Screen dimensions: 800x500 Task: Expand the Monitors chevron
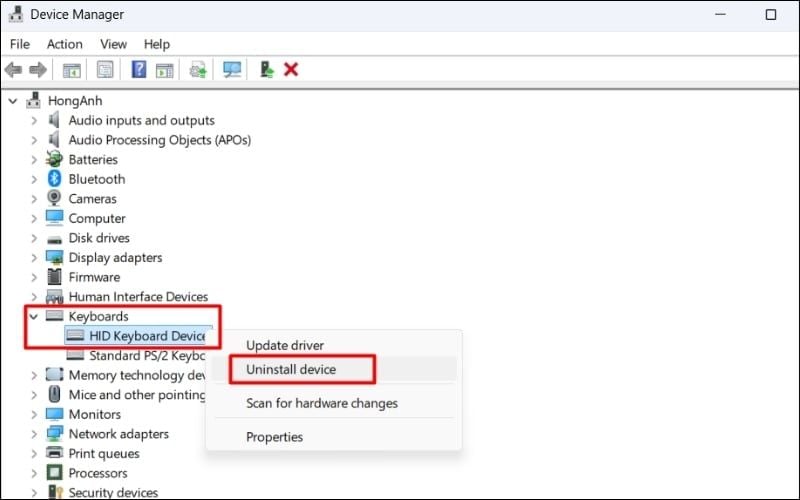[x=34, y=414]
